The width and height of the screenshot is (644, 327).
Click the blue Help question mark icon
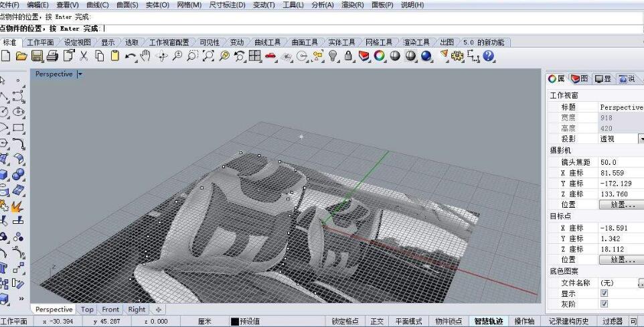point(488,56)
